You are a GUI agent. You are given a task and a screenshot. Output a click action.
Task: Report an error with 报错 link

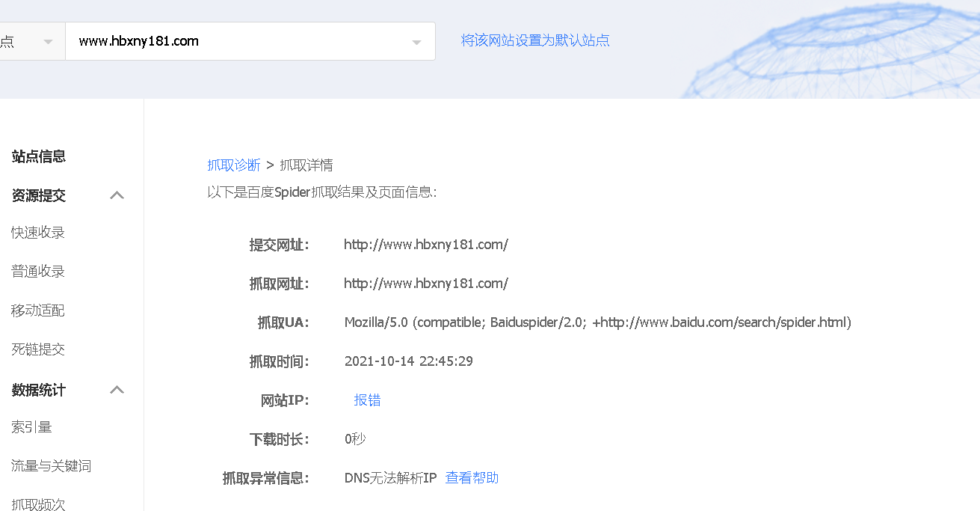[x=367, y=400]
